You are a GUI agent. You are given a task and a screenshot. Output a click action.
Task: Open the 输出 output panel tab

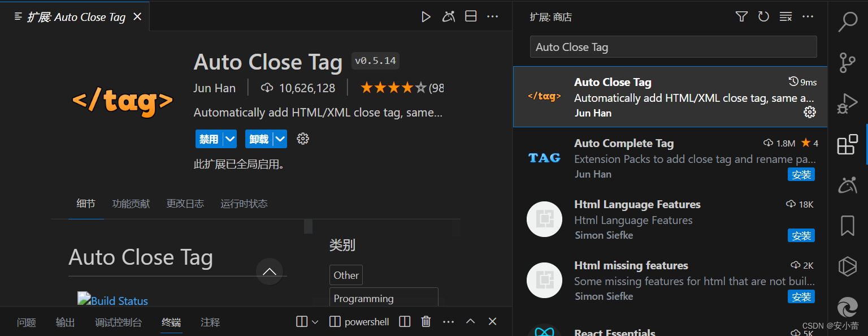[66, 322]
